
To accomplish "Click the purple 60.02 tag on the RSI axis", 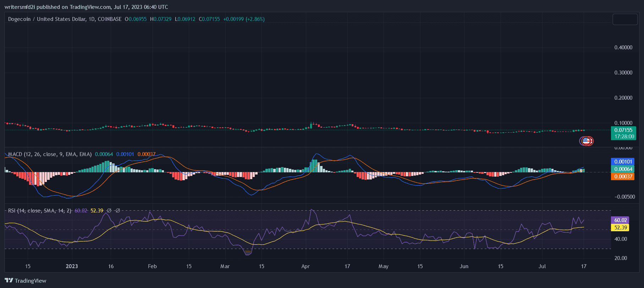I will (x=620, y=220).
